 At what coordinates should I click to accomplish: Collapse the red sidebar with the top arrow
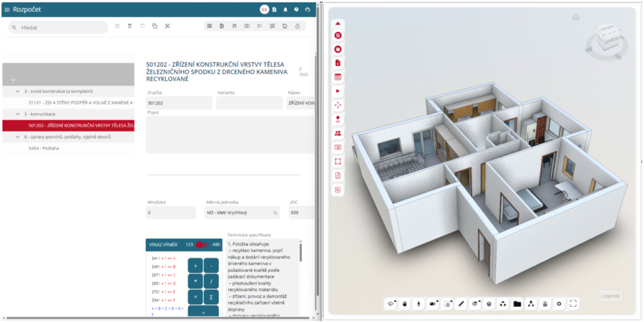coord(338,24)
